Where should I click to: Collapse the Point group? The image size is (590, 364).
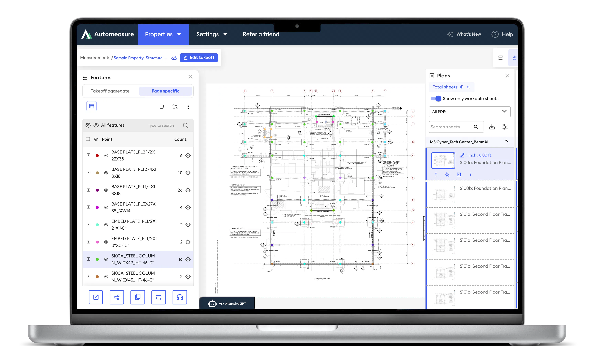88,139
